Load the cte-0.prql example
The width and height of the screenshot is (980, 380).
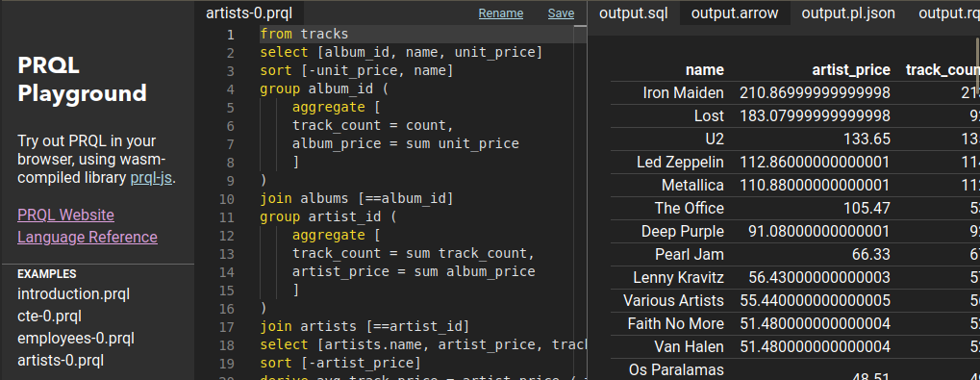(49, 317)
